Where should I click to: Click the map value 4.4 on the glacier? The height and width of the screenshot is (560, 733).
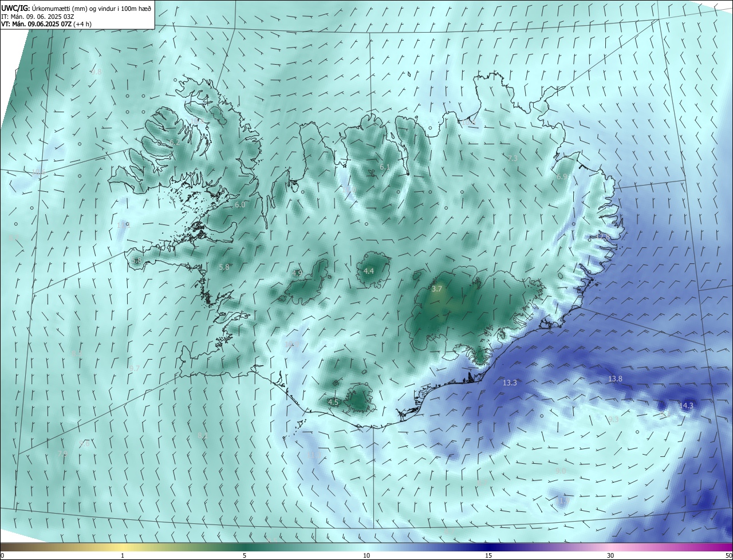pyautogui.click(x=369, y=271)
